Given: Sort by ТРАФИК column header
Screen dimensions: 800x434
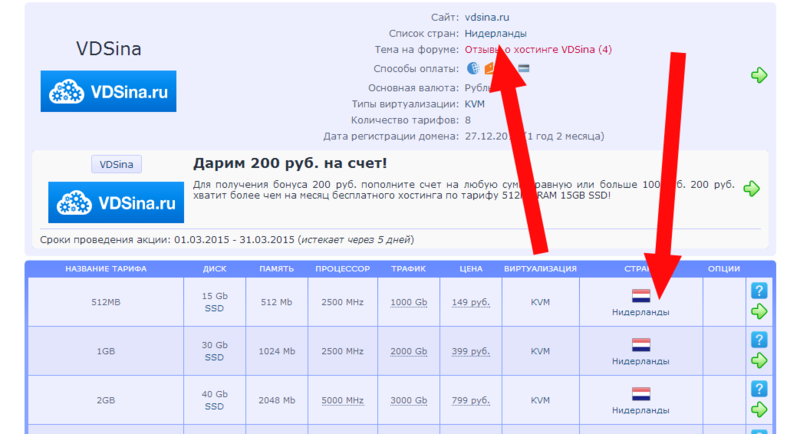Looking at the screenshot, I should coord(409,269).
